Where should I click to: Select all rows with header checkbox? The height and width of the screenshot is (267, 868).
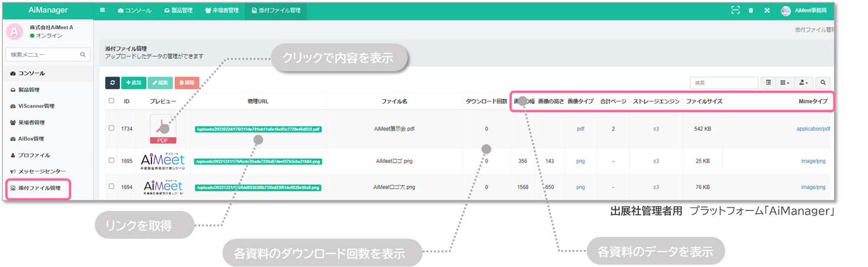click(x=111, y=101)
